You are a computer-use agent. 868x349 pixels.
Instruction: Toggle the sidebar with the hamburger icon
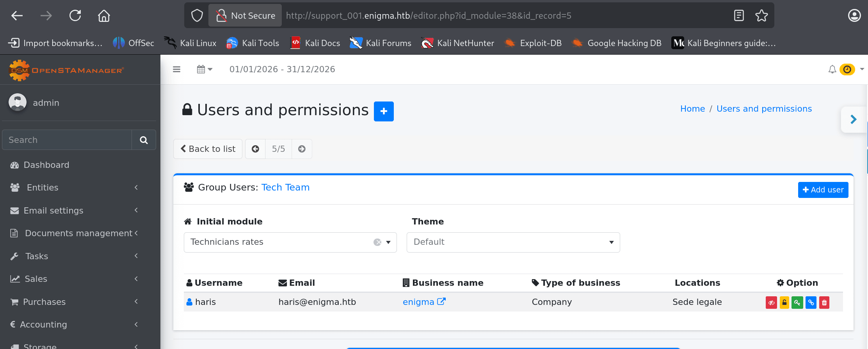pyautogui.click(x=176, y=69)
